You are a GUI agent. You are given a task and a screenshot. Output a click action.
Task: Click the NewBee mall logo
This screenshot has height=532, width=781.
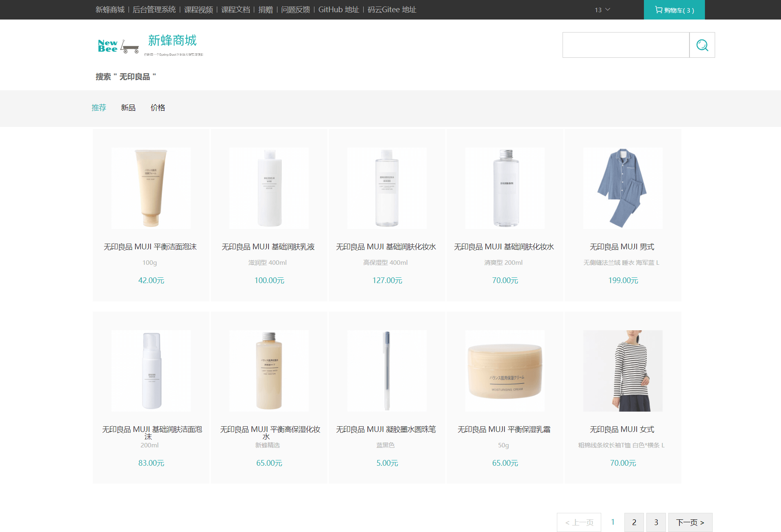[118, 46]
